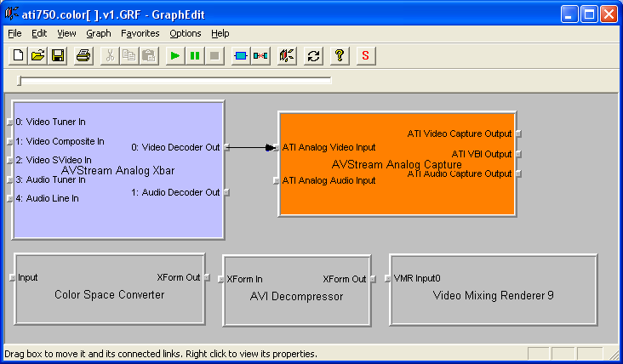
Task: Click the Video SVideo In pin
Action: (x=10, y=161)
